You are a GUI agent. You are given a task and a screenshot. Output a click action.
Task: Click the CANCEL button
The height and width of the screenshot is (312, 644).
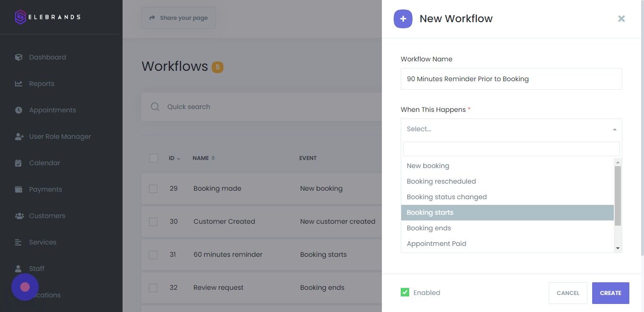pos(568,293)
